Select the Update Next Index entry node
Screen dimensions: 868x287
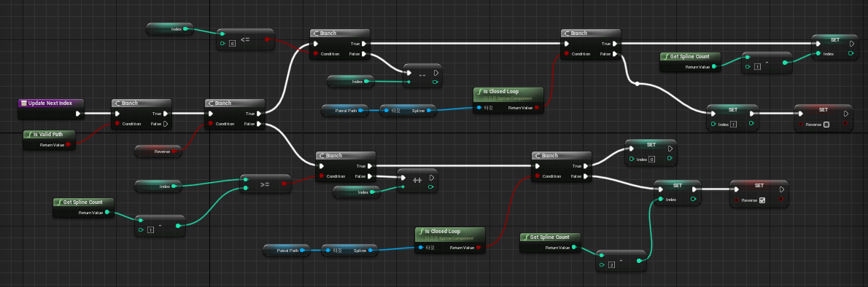click(x=51, y=109)
